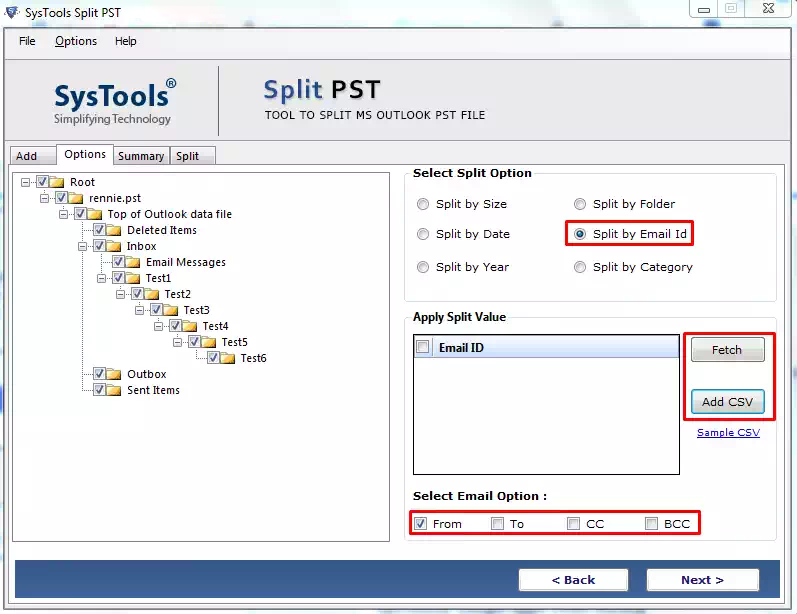Image resolution: width=797 pixels, height=614 pixels.
Task: Click the rennie.pst folder icon
Action: click(76, 198)
